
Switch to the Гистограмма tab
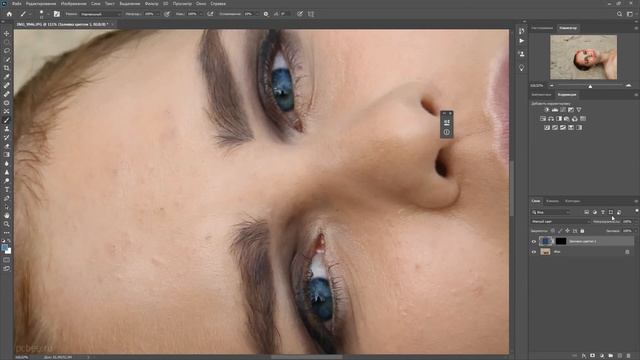[542, 28]
